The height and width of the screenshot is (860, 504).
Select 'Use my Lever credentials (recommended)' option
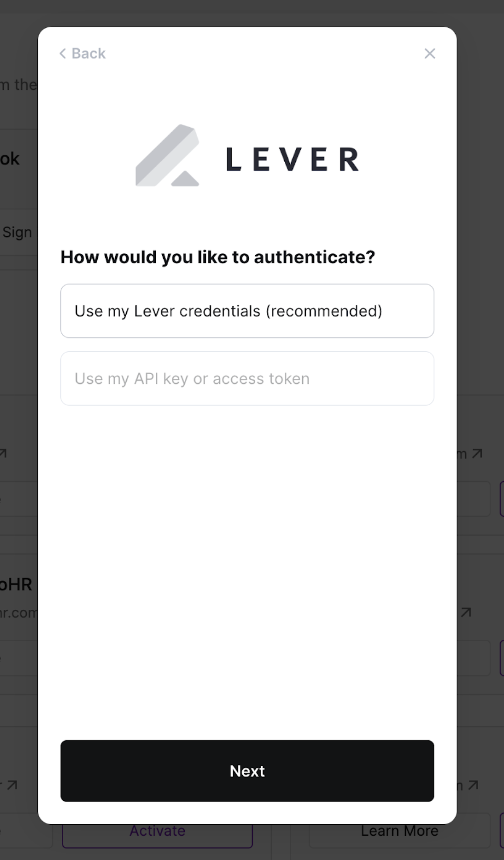[x=247, y=311]
